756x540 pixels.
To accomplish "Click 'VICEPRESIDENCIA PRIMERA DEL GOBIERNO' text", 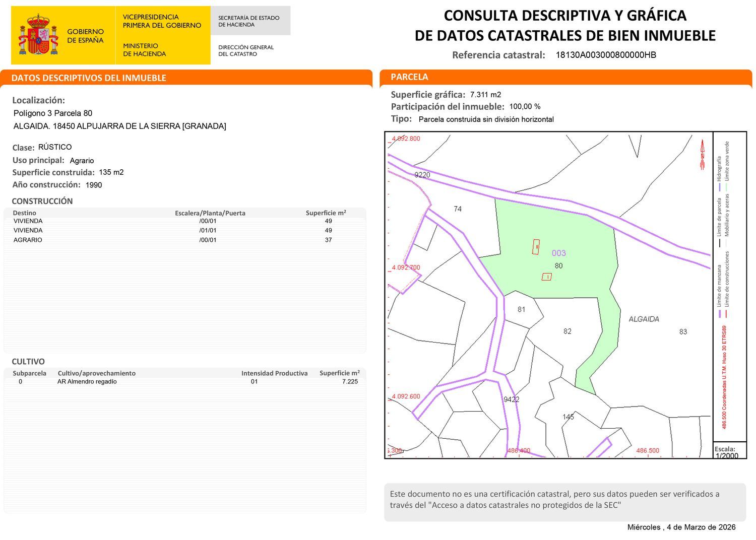I will (x=162, y=21).
